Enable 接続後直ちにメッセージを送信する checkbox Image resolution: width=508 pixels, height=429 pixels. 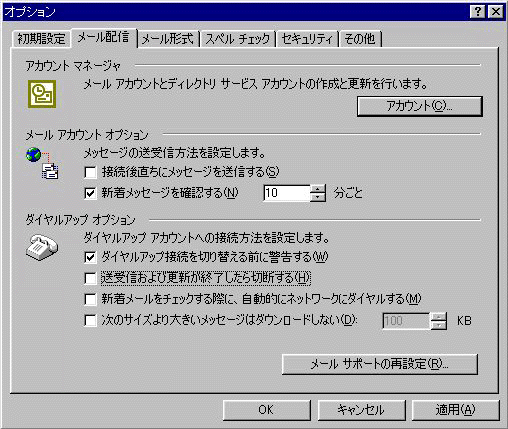tap(90, 172)
